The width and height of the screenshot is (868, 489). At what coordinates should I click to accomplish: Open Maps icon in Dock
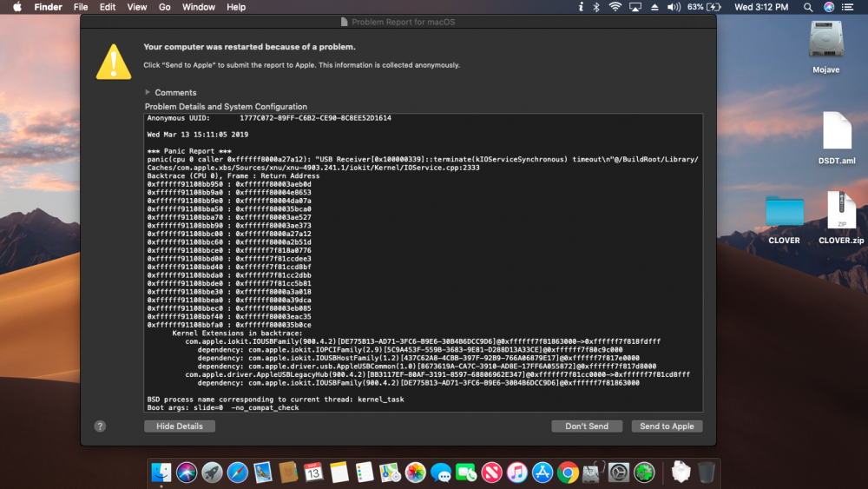pos(390,472)
